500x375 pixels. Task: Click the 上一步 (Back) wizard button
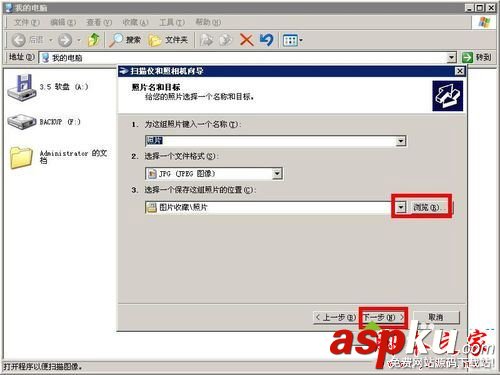pos(335,317)
